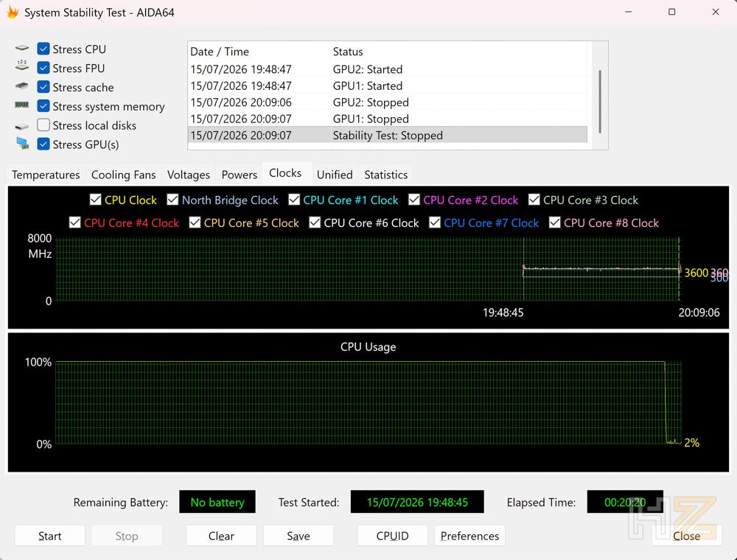Click the monitor icon beside Stress GPU(s)
The image size is (737, 560).
point(22,143)
